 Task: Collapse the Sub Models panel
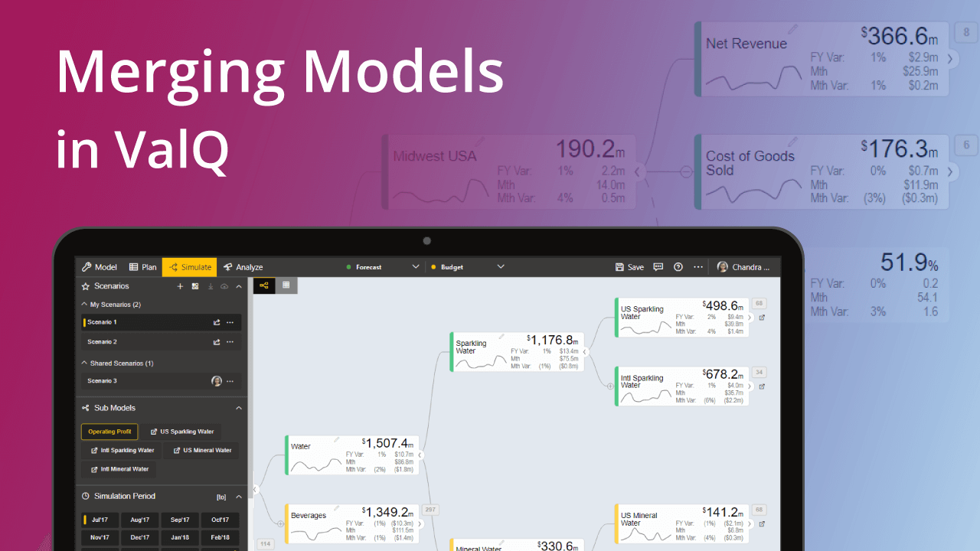239,408
